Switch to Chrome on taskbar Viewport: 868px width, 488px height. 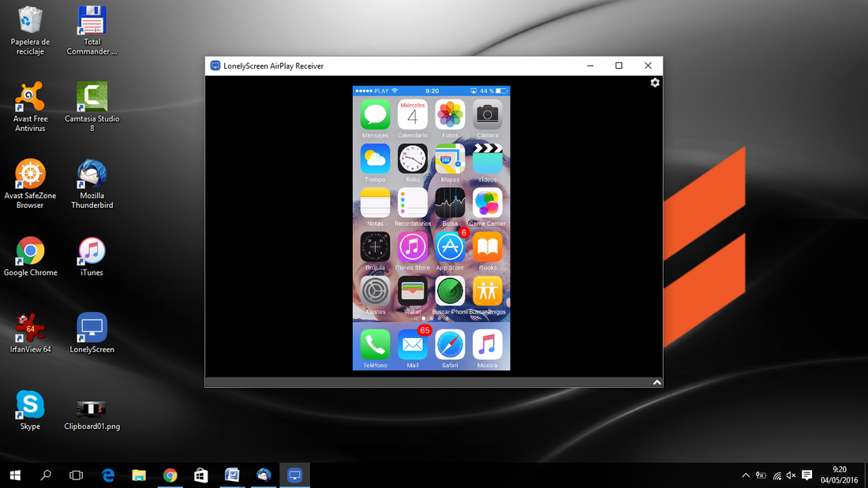pyautogui.click(x=170, y=475)
